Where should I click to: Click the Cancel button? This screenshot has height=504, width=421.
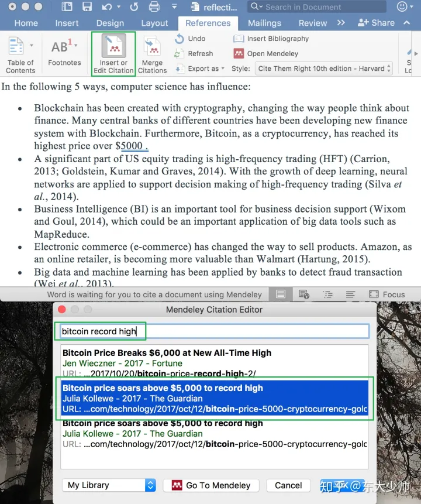coord(288,485)
